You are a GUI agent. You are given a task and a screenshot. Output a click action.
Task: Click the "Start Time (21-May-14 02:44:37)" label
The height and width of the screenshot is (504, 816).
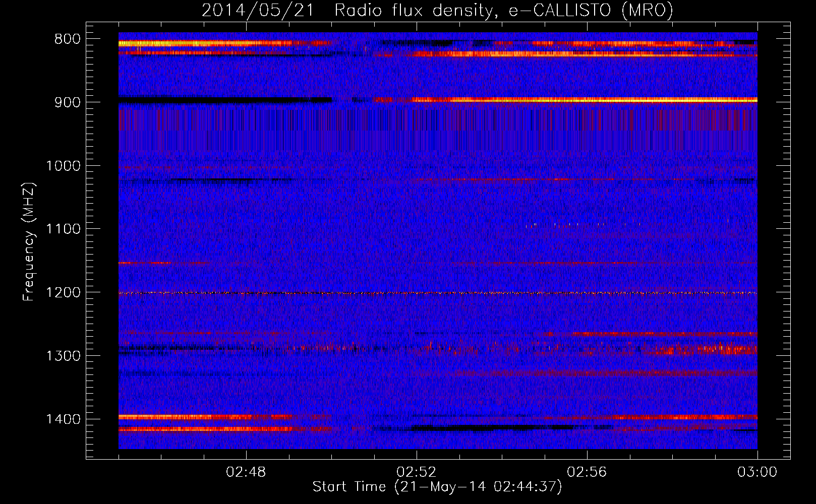437,487
